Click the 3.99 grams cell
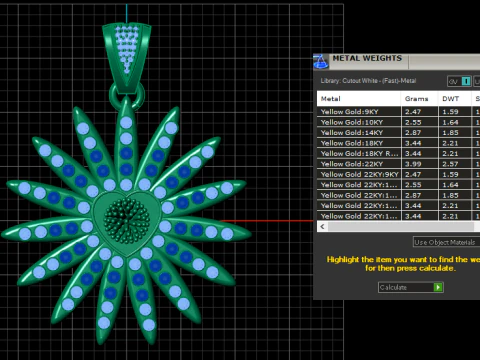Image resolution: width=480 pixels, height=360 pixels. pos(419,164)
